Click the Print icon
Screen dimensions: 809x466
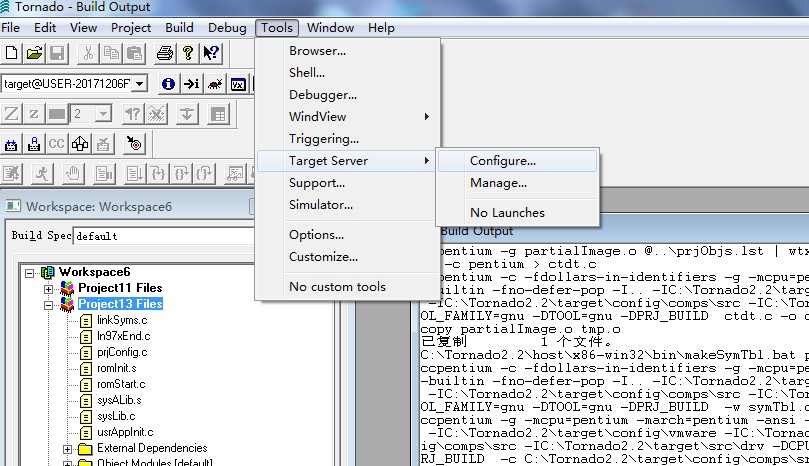pyautogui.click(x=165, y=53)
